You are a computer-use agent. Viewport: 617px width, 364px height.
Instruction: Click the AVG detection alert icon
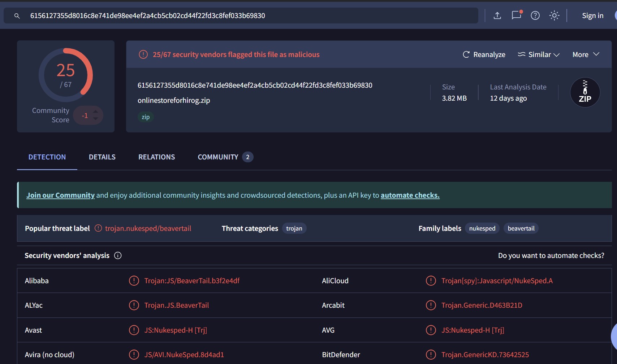[x=431, y=330]
